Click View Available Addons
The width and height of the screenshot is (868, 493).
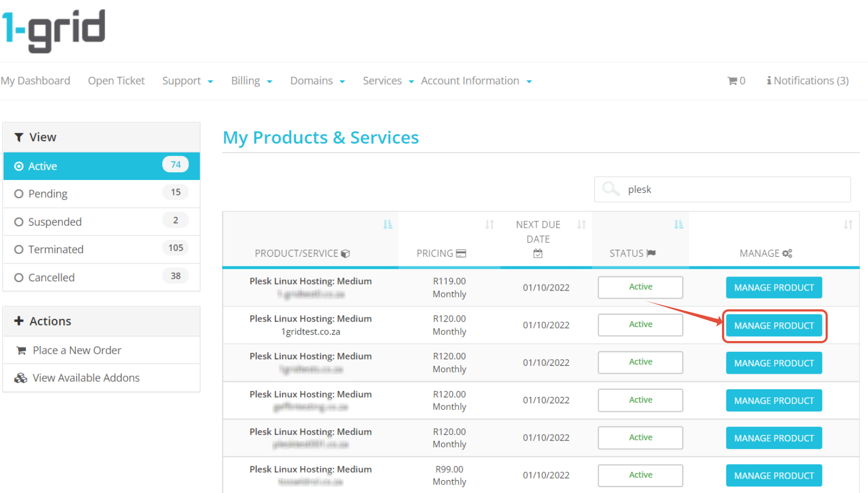[86, 378]
